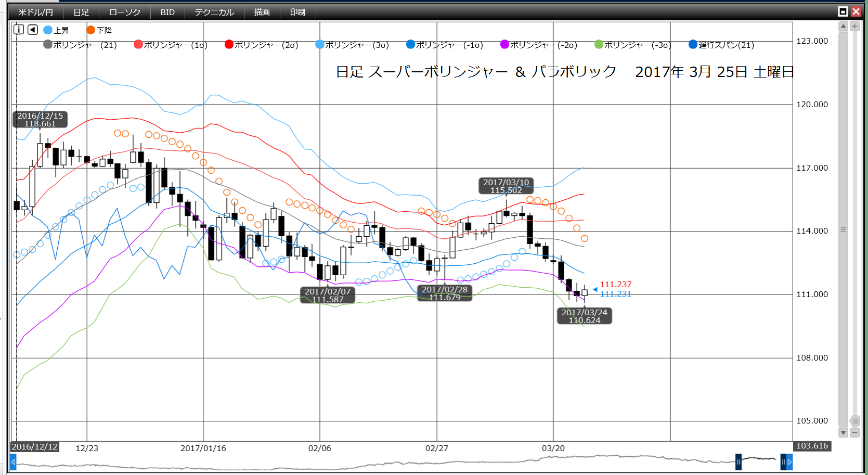Select the ボリンジャー(1σ) legend entry

171,45
